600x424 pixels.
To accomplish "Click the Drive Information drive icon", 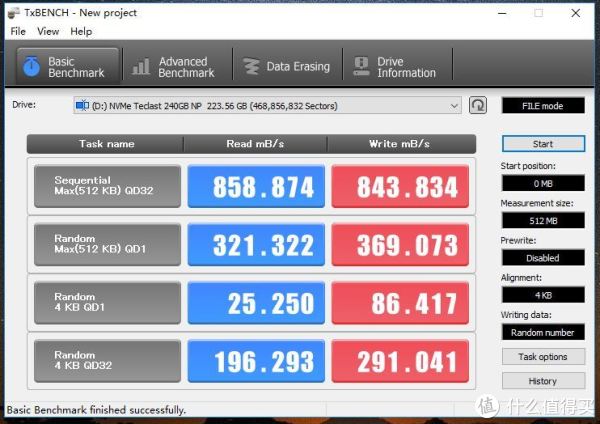I will point(362,66).
